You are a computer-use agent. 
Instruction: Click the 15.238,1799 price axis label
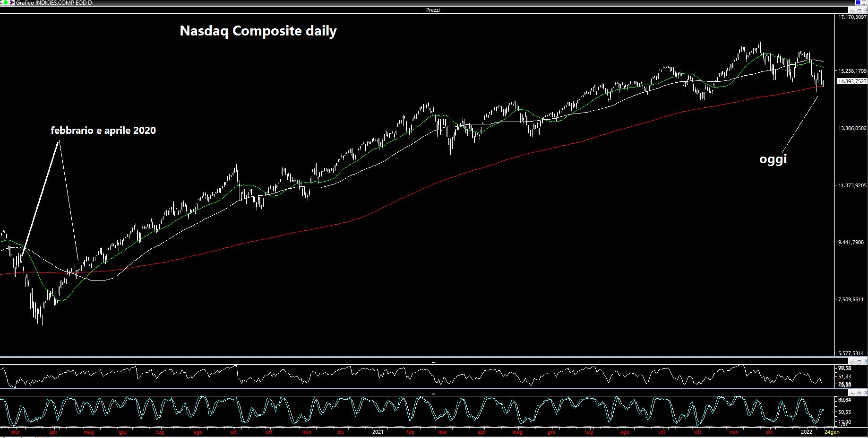coord(852,71)
